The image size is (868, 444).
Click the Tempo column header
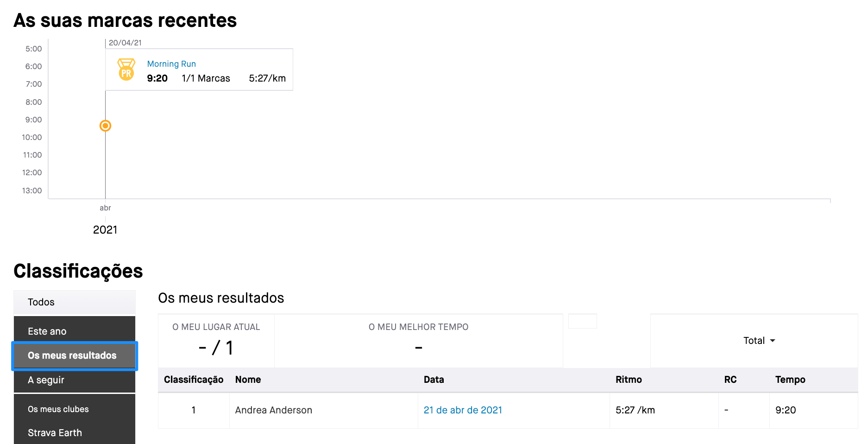pos(790,380)
